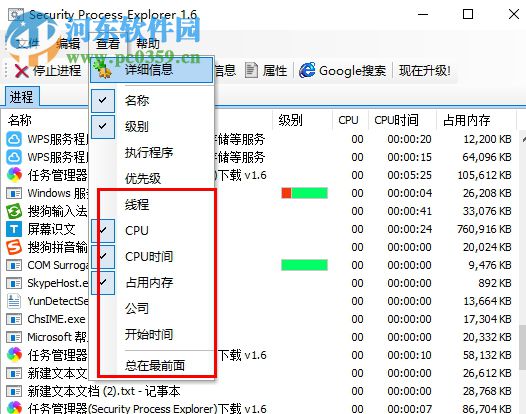Click red-green rating bar of Windows 服务

tap(305, 193)
